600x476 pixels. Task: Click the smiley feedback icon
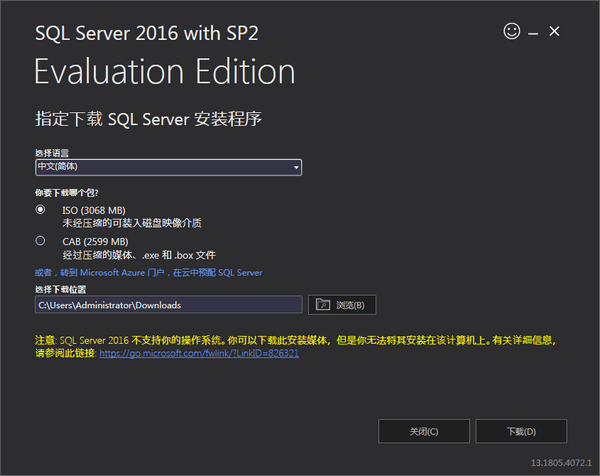click(512, 31)
